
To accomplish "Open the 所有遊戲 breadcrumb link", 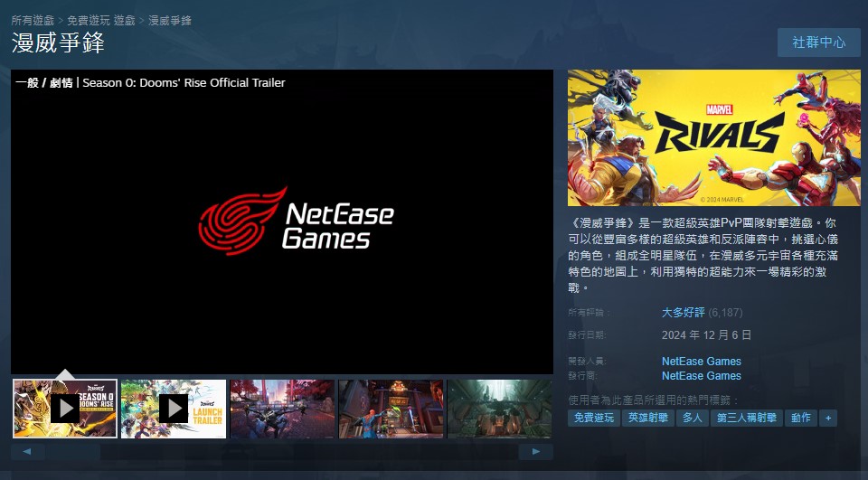I will pyautogui.click(x=33, y=21).
